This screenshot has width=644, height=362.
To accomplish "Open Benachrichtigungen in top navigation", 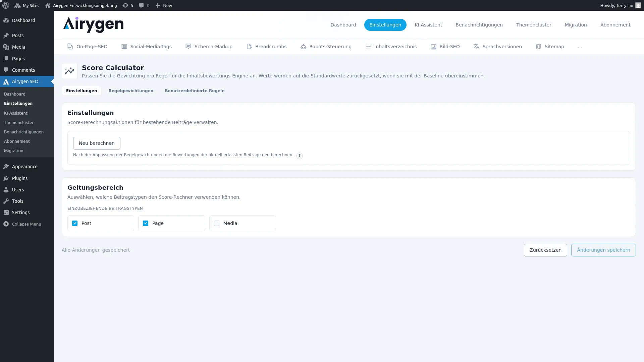I will click(x=479, y=25).
